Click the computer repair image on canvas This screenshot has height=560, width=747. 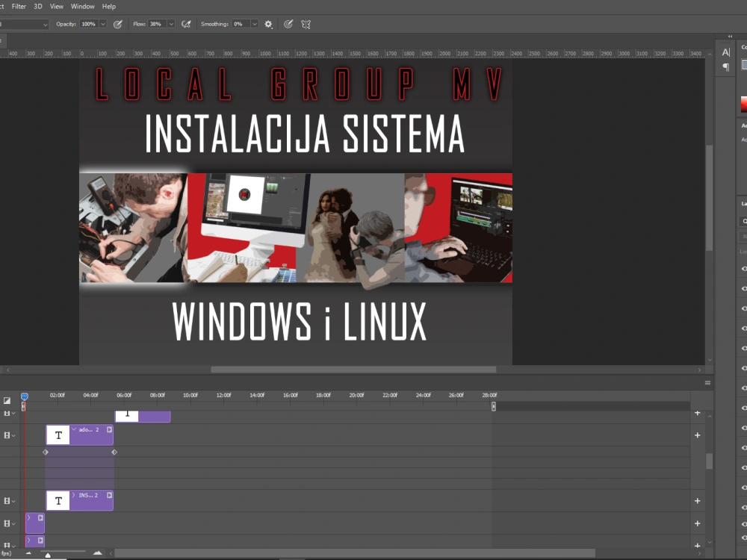[134, 228]
